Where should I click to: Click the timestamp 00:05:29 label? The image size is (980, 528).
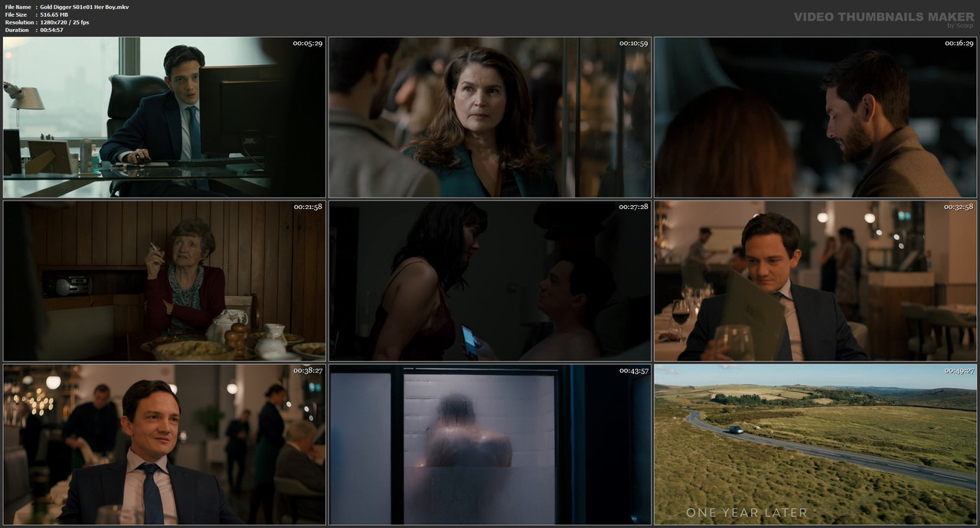click(x=308, y=44)
